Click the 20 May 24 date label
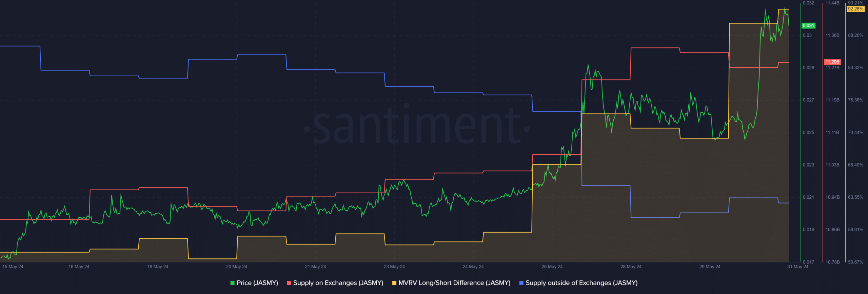 237,267
